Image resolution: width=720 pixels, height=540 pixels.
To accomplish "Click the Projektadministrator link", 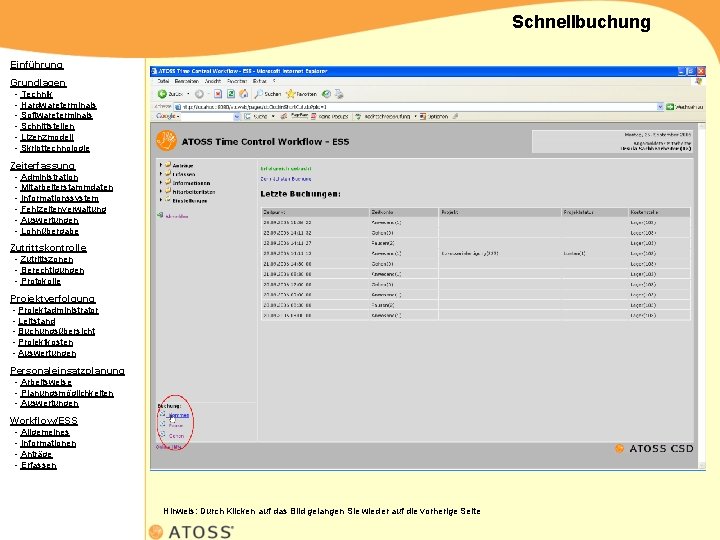I will point(58,310).
